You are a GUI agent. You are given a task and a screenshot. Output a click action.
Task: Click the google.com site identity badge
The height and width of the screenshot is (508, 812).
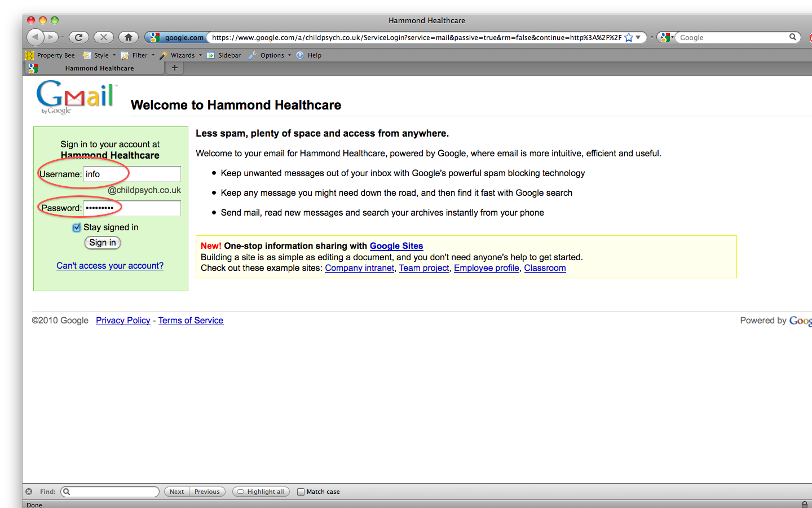pos(176,37)
